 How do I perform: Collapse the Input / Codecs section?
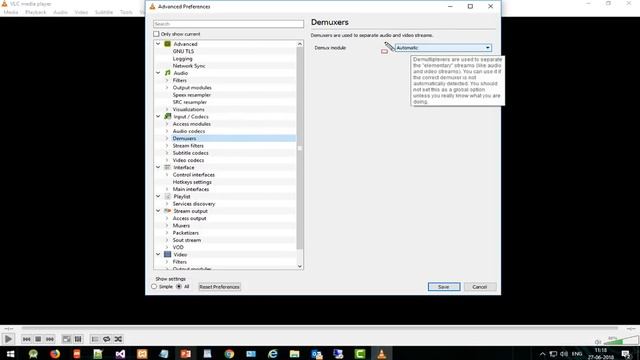[x=158, y=116]
